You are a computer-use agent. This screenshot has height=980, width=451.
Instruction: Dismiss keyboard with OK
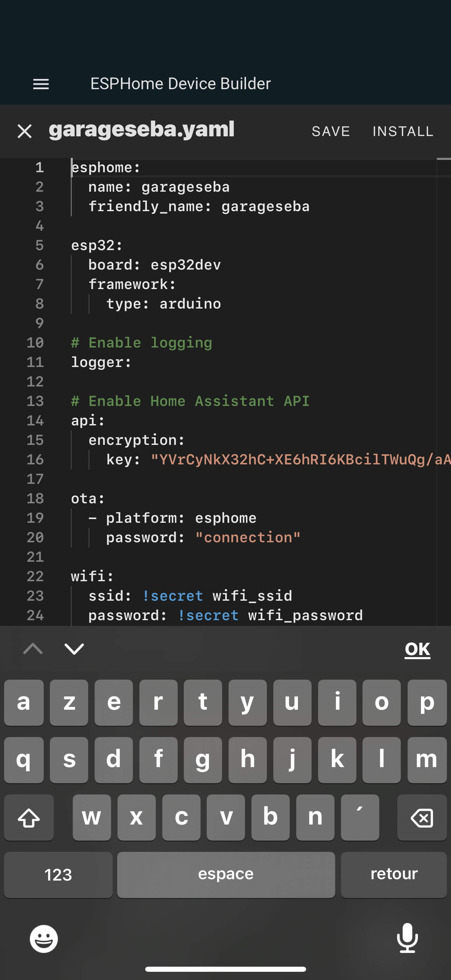click(417, 649)
